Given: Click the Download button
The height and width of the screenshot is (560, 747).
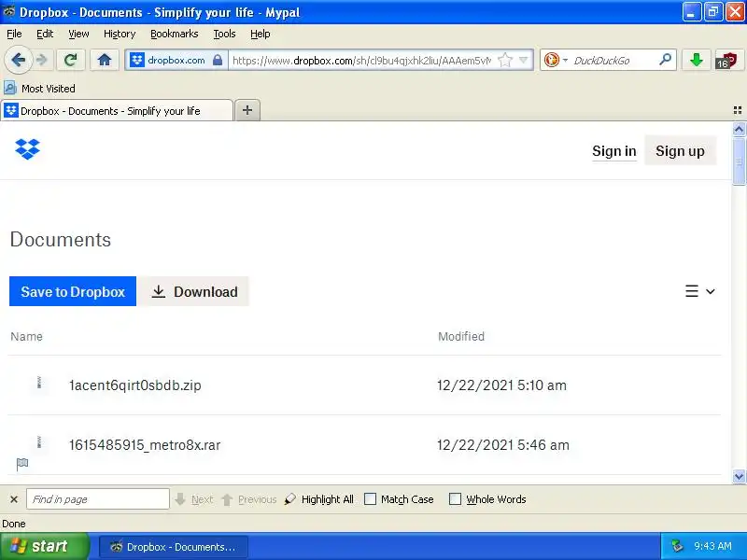Looking at the screenshot, I should [194, 291].
